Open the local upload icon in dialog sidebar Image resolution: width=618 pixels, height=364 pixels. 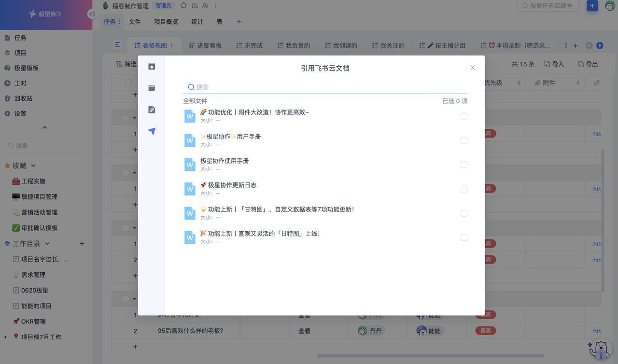click(x=152, y=67)
